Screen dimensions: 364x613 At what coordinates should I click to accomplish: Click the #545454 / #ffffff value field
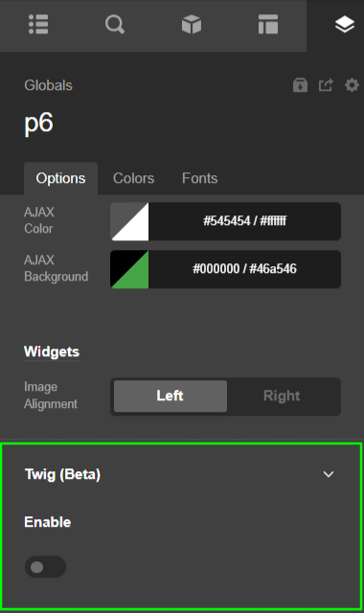[x=245, y=221]
